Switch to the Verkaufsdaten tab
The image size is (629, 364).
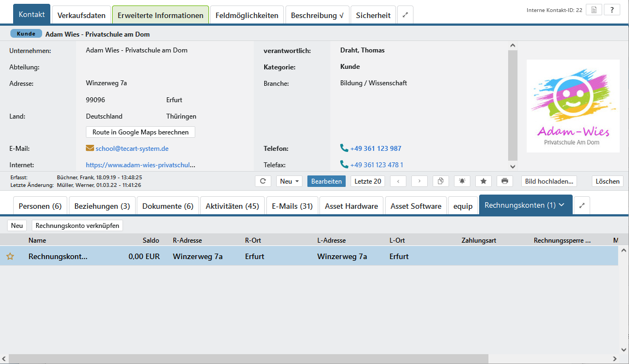(81, 15)
